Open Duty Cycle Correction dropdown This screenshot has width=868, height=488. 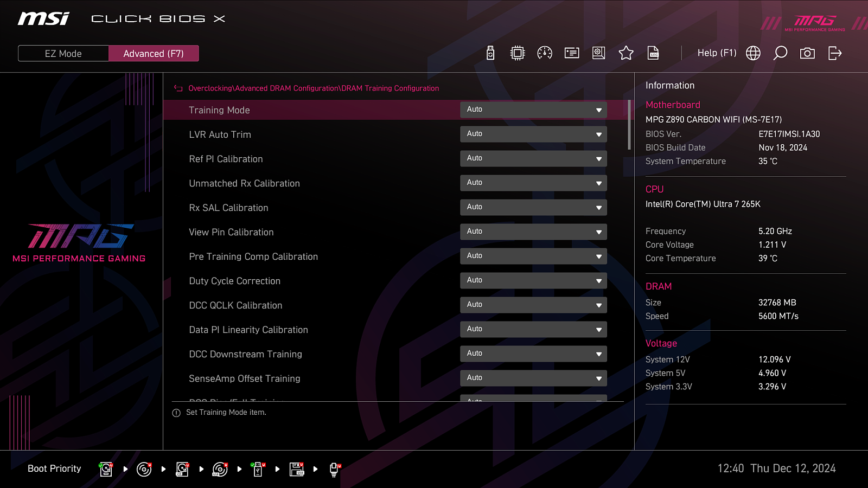[533, 280]
